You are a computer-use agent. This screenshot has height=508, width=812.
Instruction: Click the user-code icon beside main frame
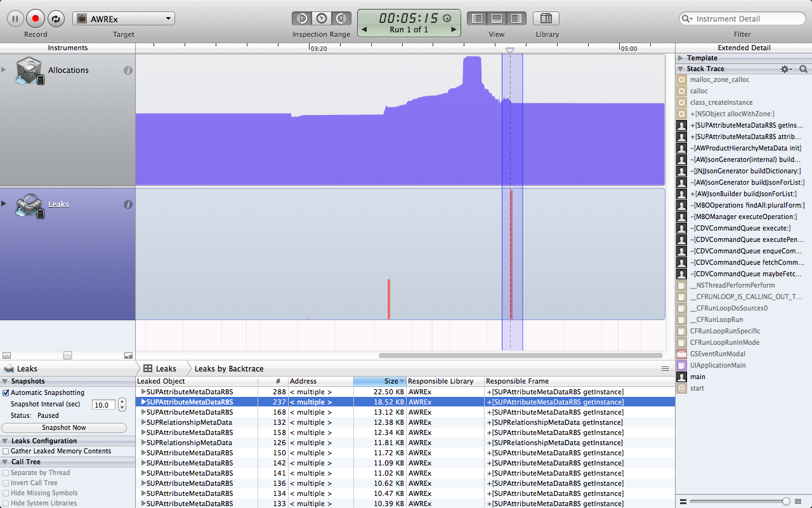pos(681,377)
